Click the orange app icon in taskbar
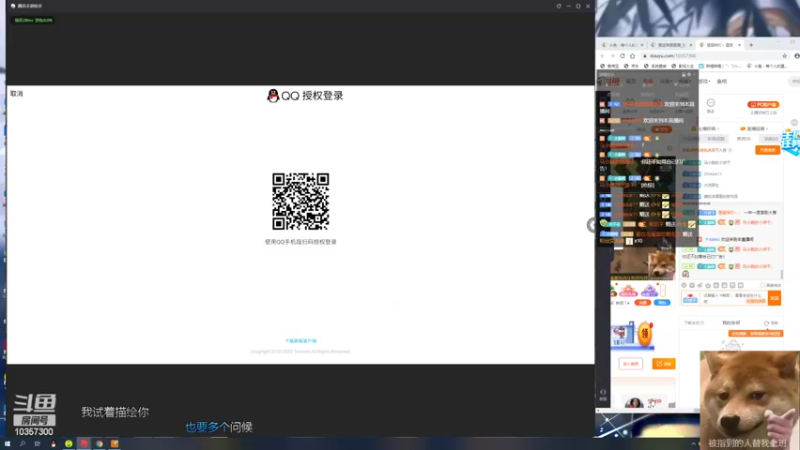 coord(114,444)
